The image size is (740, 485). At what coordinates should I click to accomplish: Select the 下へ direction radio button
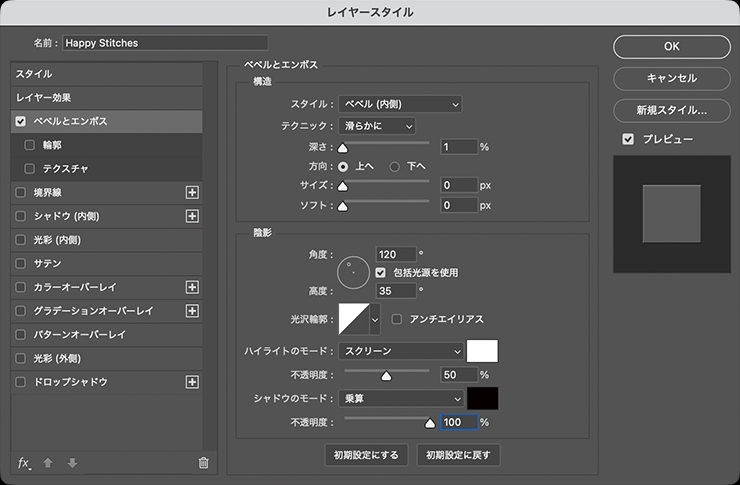(395, 166)
